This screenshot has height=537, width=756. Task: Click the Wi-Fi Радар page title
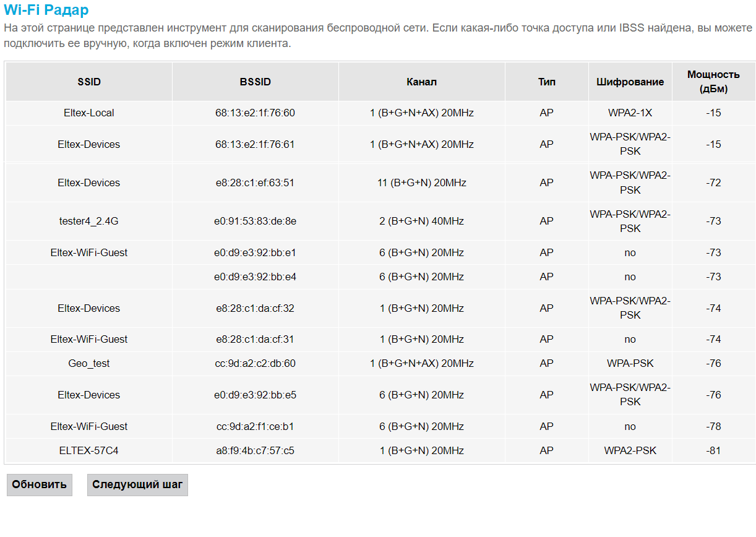(46, 11)
